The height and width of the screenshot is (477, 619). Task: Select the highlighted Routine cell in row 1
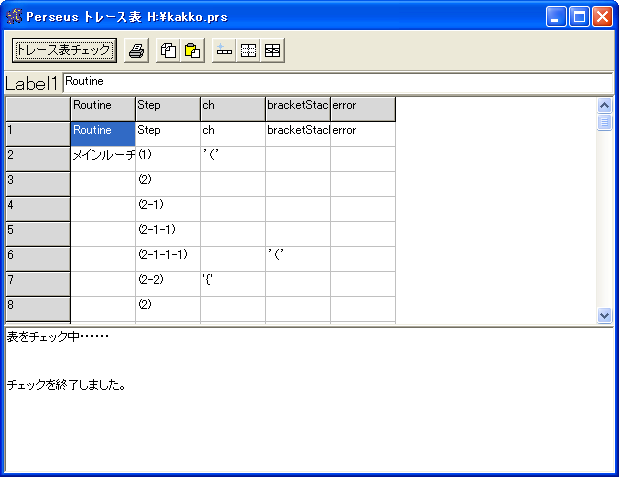tap(103, 131)
